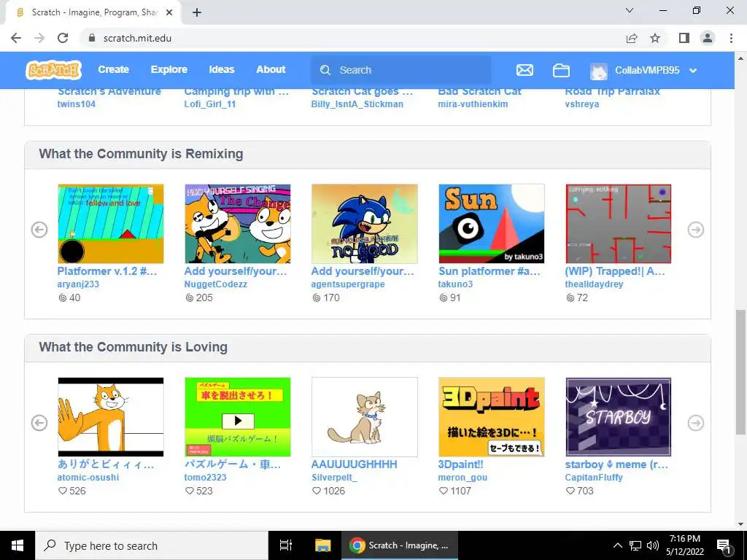Open the My Stuff folder icon
Image resolution: width=747 pixels, height=560 pixels.
click(x=561, y=70)
